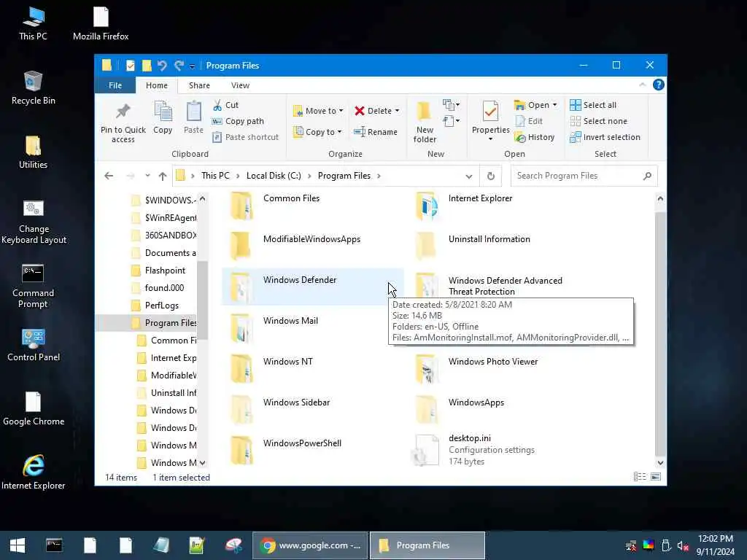Click This PC in address breadcrumb

coord(215,176)
